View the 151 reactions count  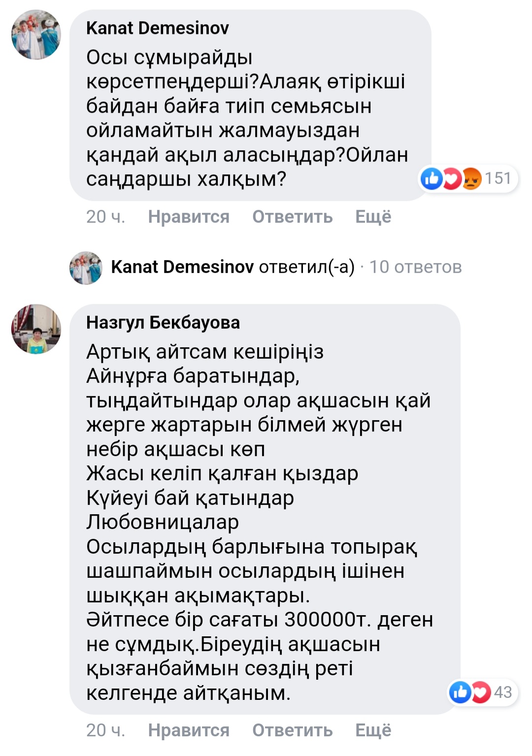pyautogui.click(x=498, y=178)
